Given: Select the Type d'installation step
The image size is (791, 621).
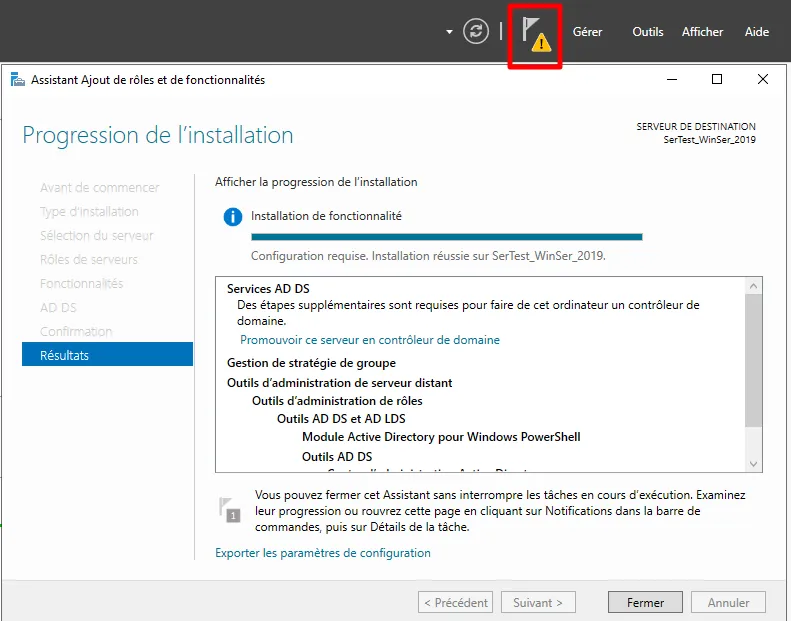Looking at the screenshot, I should 89,211.
